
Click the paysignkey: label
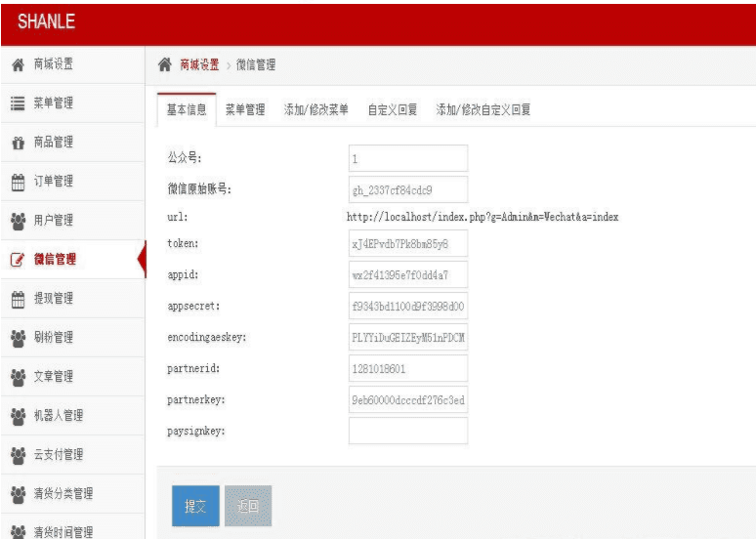point(196,431)
